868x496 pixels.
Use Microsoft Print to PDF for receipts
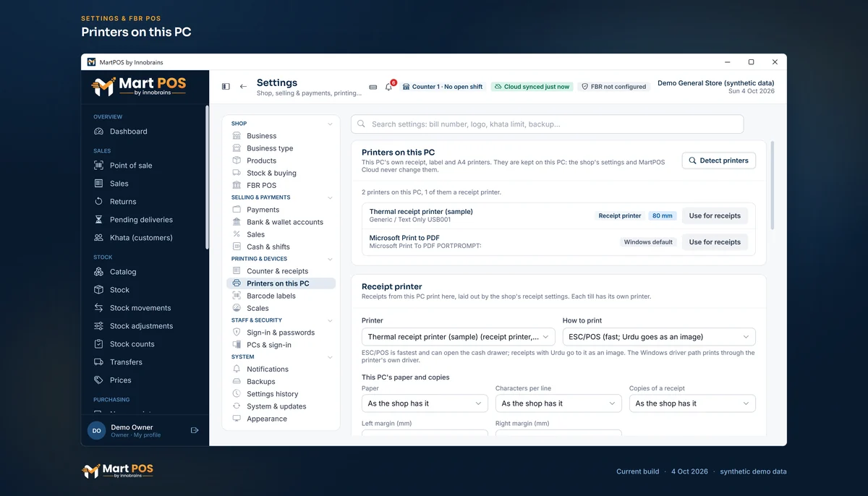tap(715, 242)
